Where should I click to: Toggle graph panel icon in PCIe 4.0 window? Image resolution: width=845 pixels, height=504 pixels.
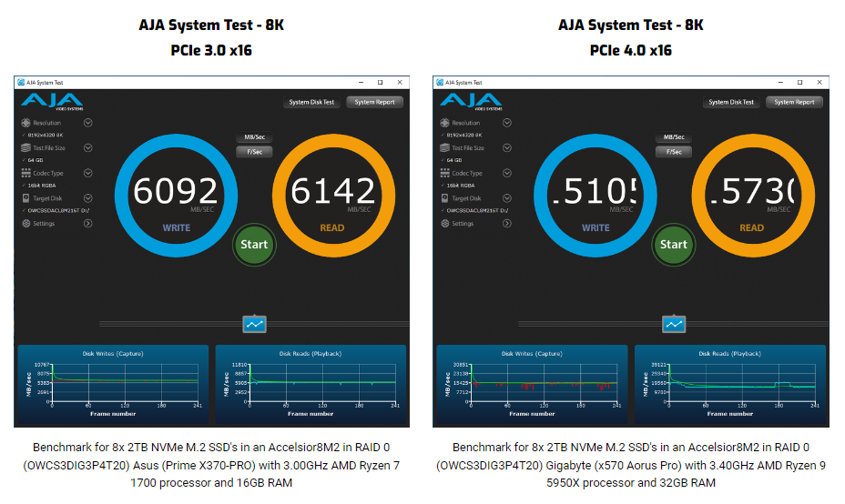674,324
